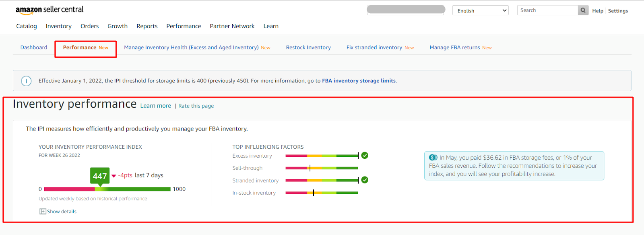Click the Sell-through label
The image size is (644, 235).
click(x=248, y=168)
